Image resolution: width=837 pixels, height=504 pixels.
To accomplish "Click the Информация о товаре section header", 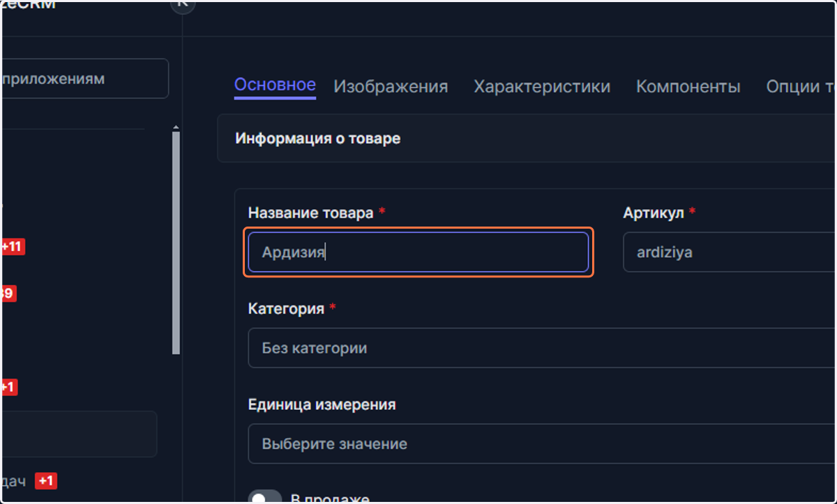I will click(527, 138).
